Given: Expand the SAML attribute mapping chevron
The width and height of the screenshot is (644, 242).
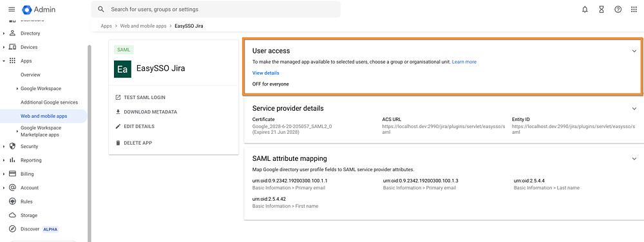Looking at the screenshot, I should 634,158.
